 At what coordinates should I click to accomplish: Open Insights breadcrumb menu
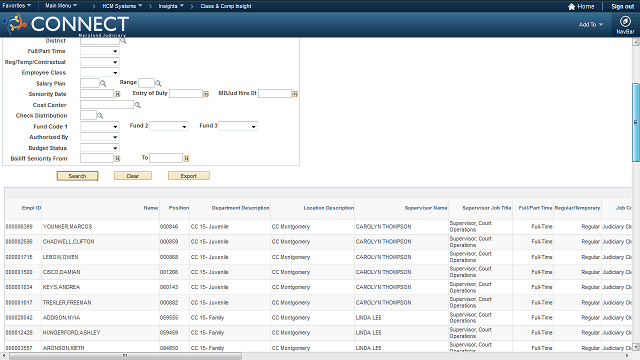pos(171,6)
